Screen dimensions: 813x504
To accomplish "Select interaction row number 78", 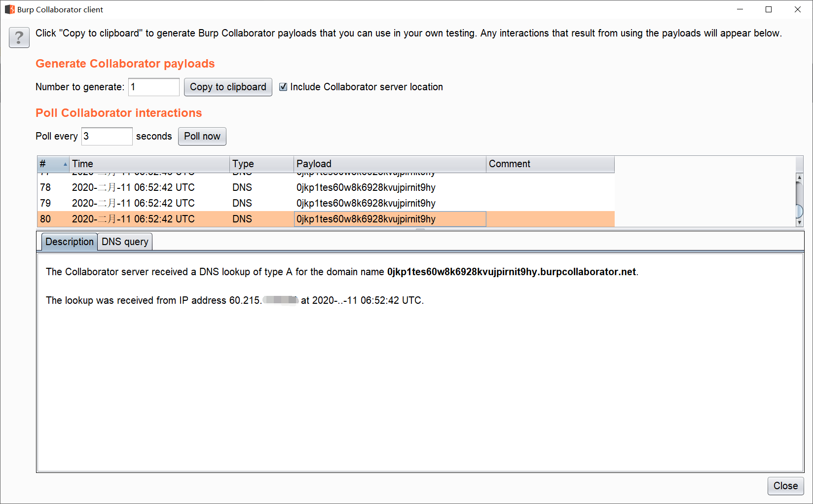I will [326, 187].
